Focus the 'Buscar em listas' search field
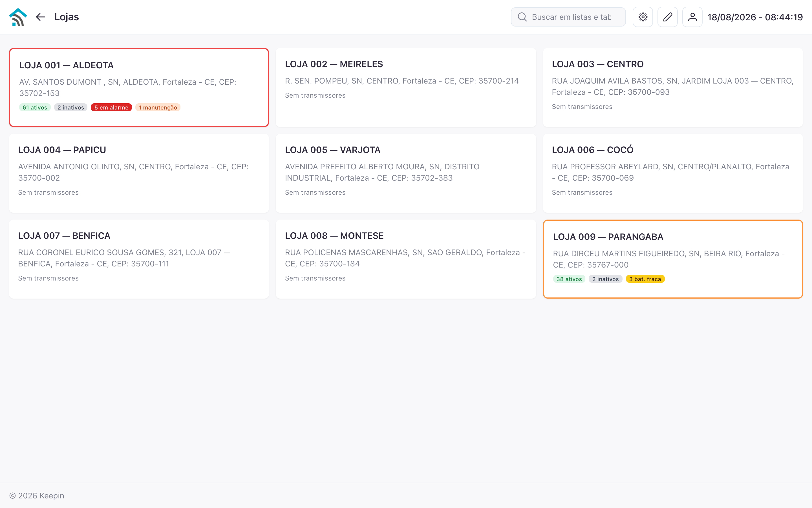 pos(568,17)
